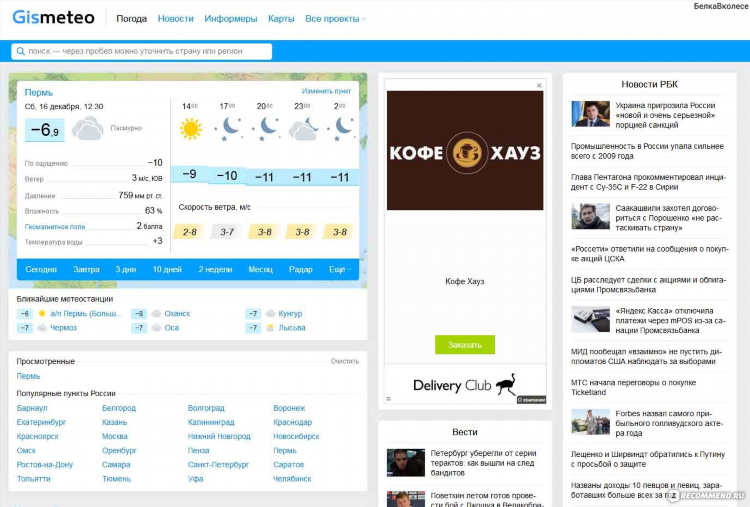Select the Месяц forecast tab

click(x=261, y=269)
